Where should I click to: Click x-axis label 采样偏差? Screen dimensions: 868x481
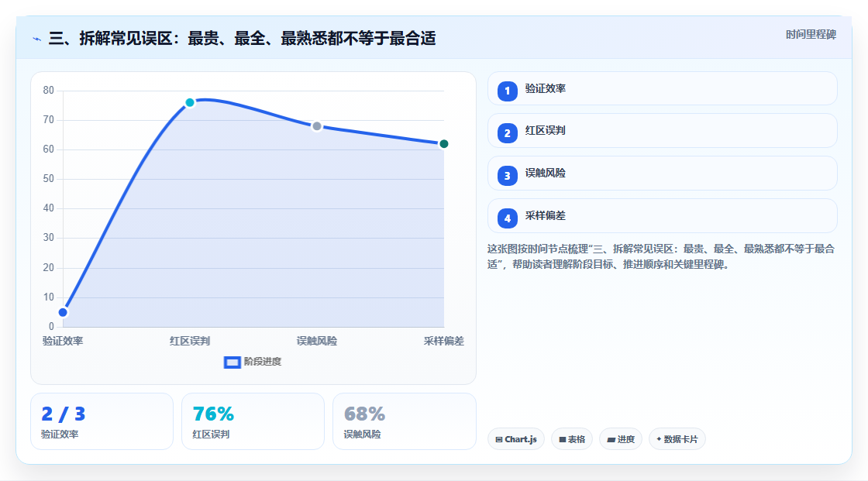[x=444, y=341]
